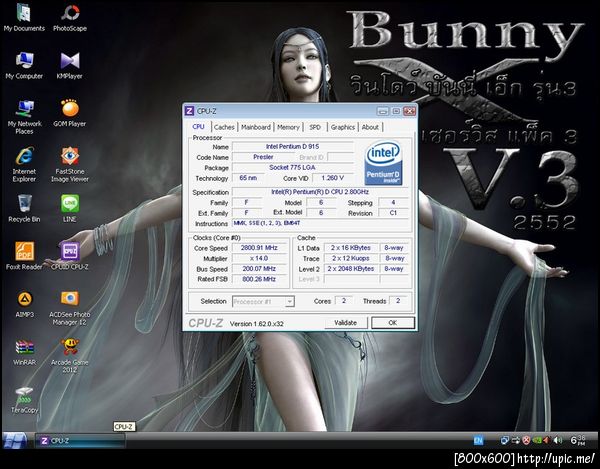Select the My Computer icon
Viewport: 600px width, 469px height.
pyautogui.click(x=24, y=65)
